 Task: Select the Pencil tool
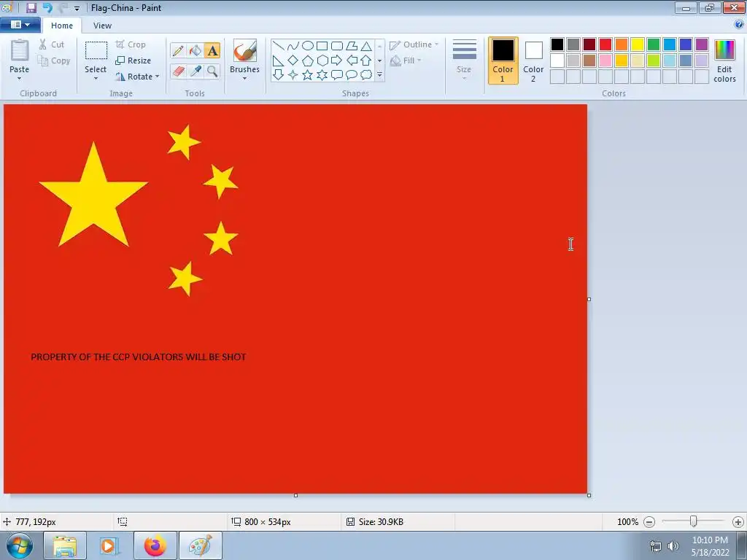pos(178,50)
